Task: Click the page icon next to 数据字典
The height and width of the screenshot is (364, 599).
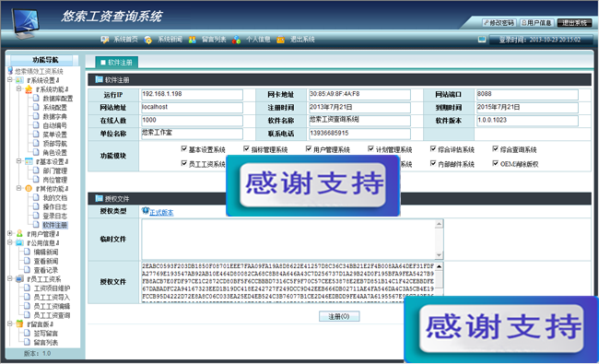Action: point(36,116)
